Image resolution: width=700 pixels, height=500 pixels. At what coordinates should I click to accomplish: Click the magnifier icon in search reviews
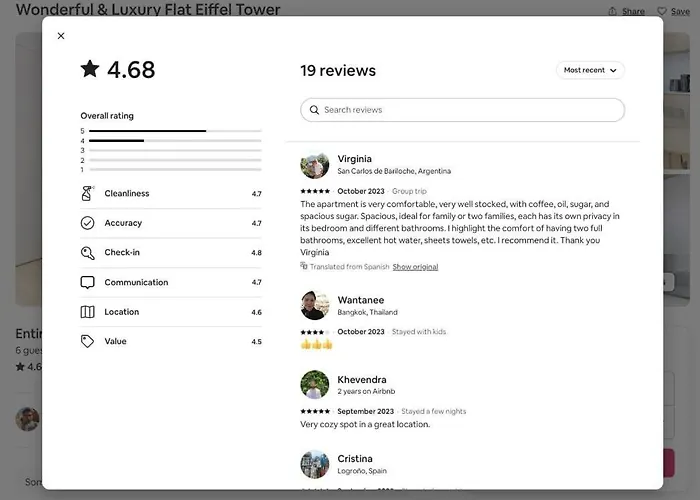click(314, 110)
